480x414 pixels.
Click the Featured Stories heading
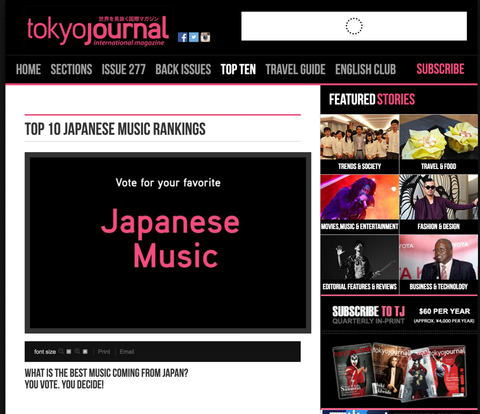(372, 99)
